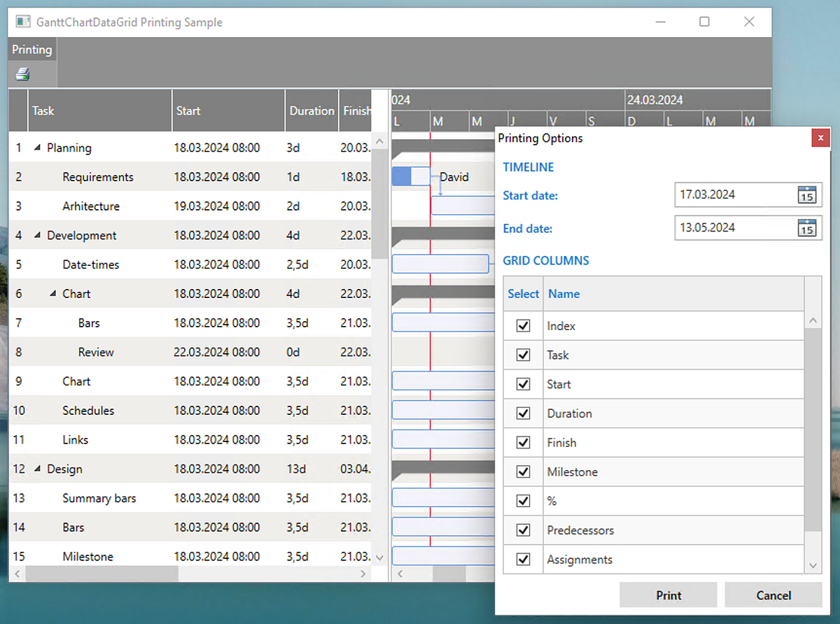
Task: Toggle the Duration column checkbox
Action: 522,413
